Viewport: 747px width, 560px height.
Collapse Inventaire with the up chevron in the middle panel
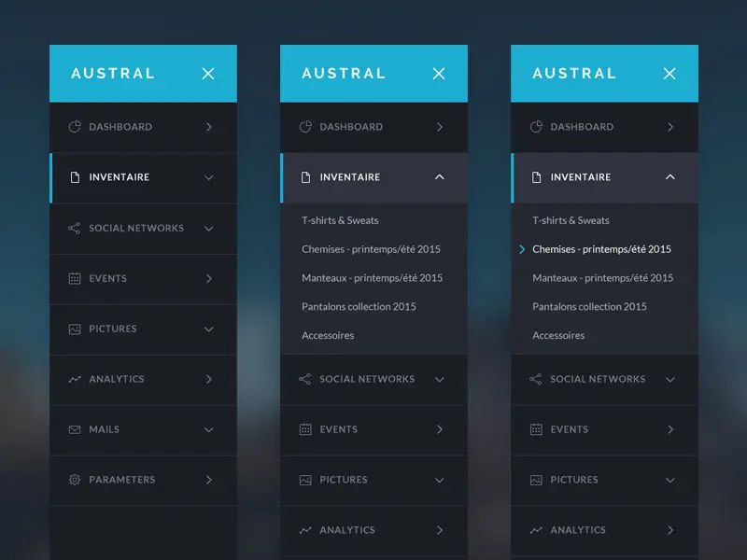[439, 177]
